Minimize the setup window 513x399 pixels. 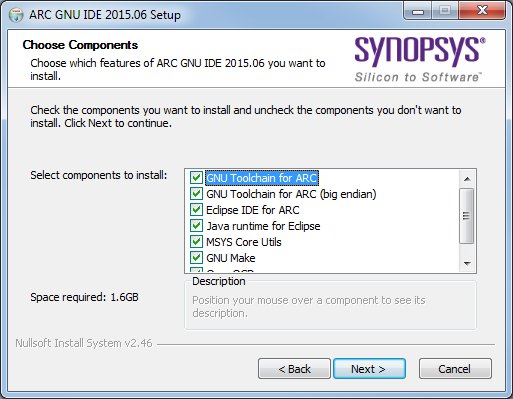tap(418, 11)
